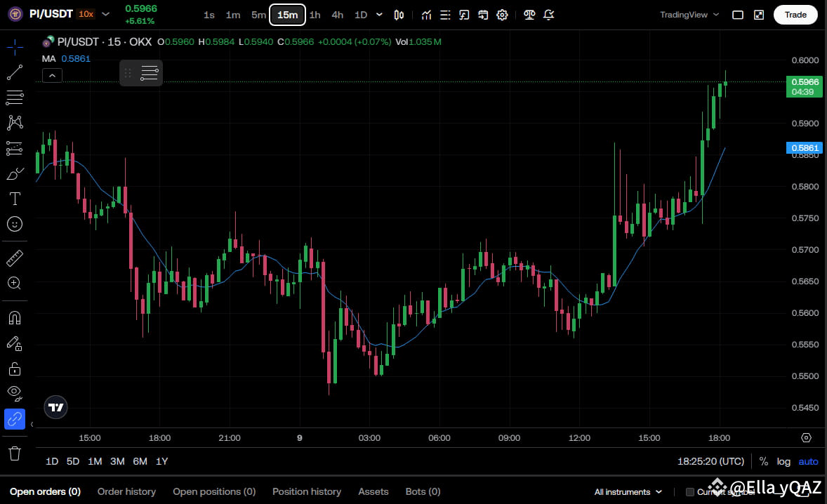The height and width of the screenshot is (504, 827).
Task: Open floating toolbar line style options
Action: point(150,73)
